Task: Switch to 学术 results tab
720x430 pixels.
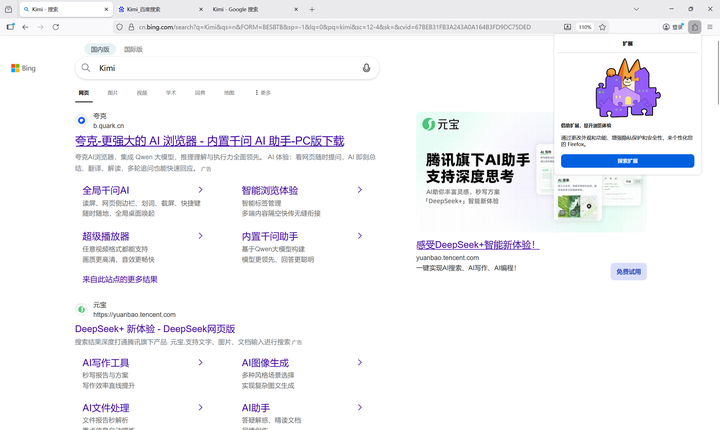Action: (x=171, y=93)
